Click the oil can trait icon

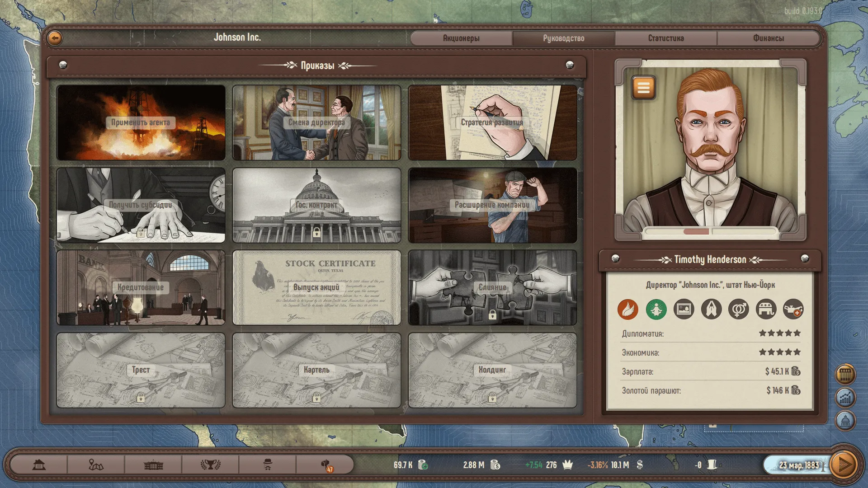point(793,310)
